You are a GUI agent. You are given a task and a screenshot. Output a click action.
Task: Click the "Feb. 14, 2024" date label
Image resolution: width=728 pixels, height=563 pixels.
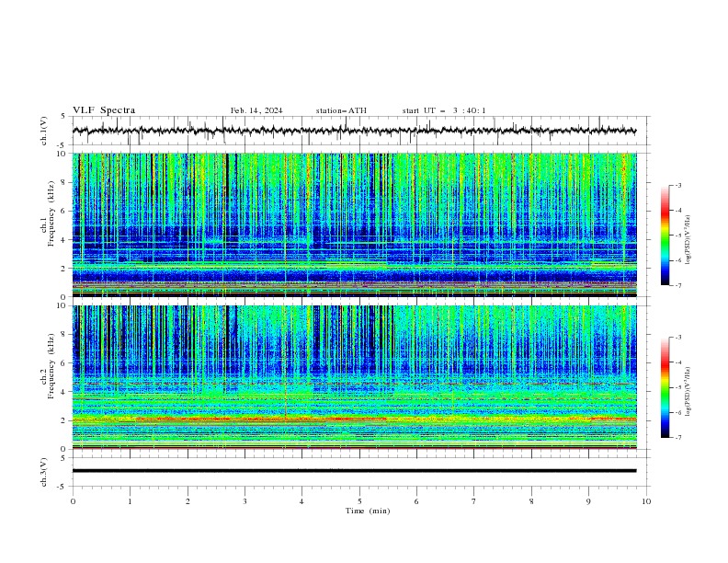point(256,110)
